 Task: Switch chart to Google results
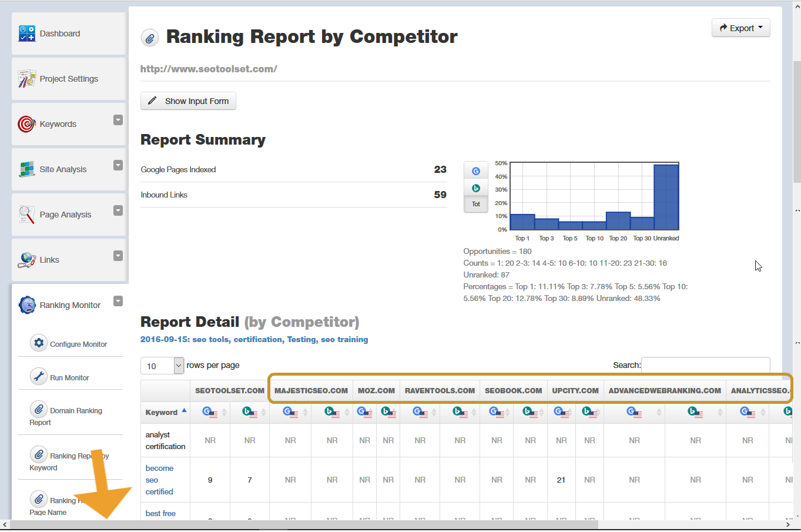tap(476, 171)
